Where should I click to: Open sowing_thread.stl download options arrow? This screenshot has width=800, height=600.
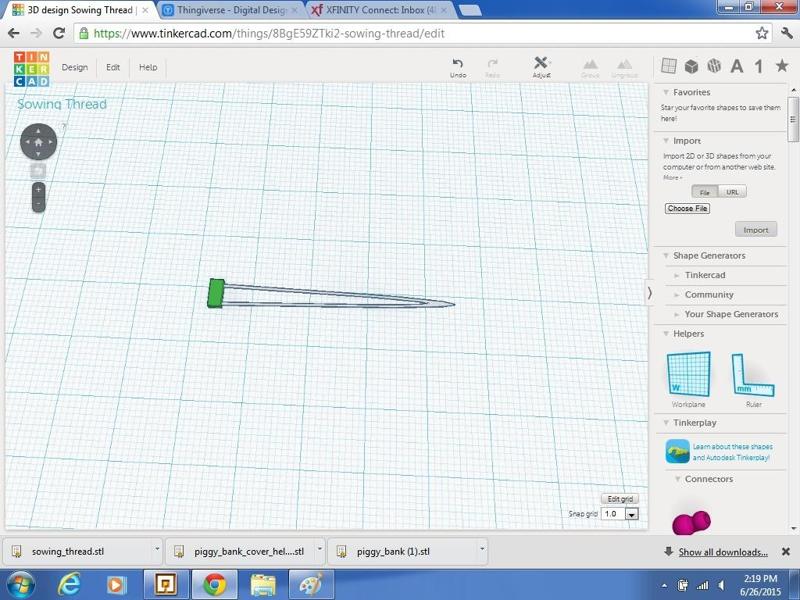coord(157,549)
